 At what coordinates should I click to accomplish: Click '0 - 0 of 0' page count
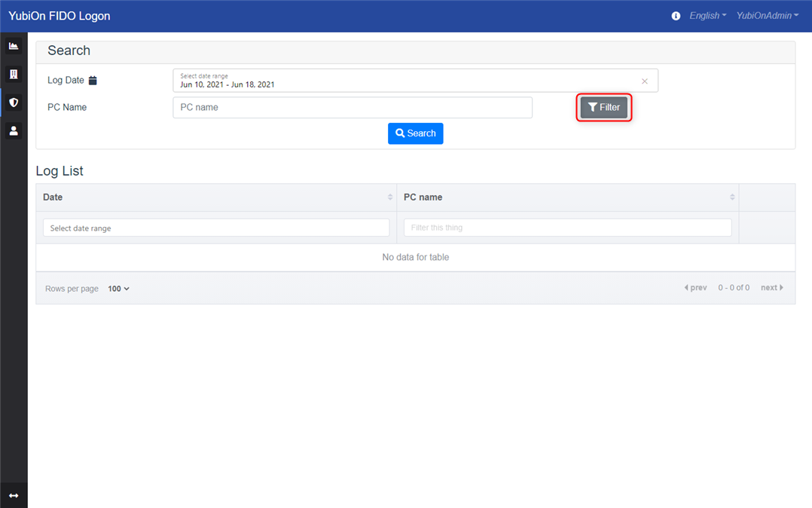(734, 288)
